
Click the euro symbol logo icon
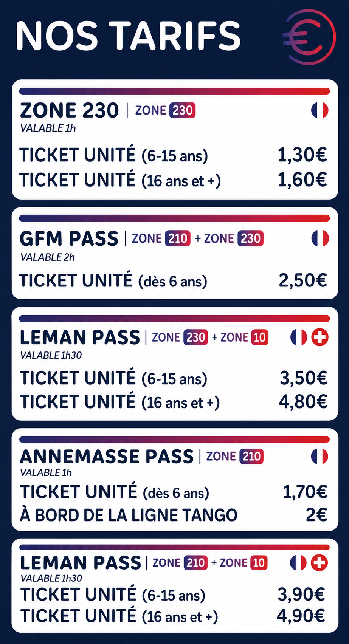[309, 36]
